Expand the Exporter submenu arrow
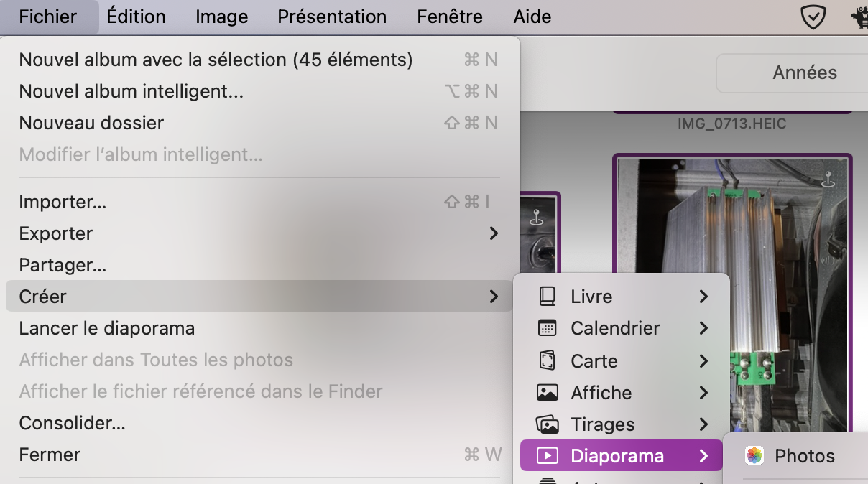This screenshot has height=484, width=868. (x=494, y=233)
